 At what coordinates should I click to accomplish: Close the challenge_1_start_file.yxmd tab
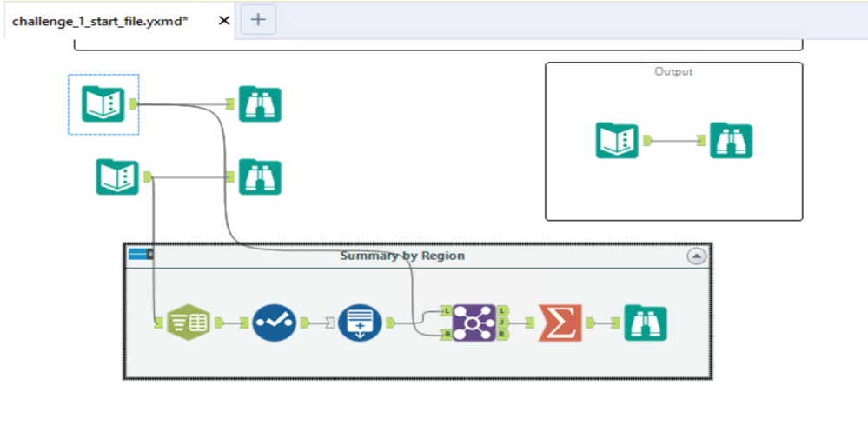point(223,21)
